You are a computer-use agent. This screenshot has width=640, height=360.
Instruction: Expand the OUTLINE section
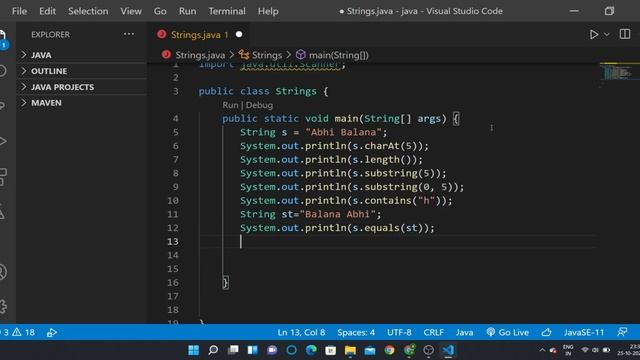coord(82,71)
